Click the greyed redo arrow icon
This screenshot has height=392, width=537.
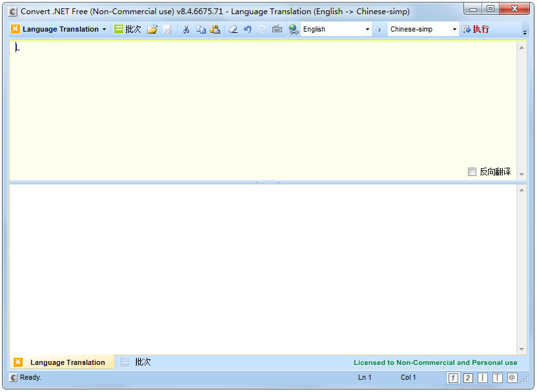click(262, 30)
